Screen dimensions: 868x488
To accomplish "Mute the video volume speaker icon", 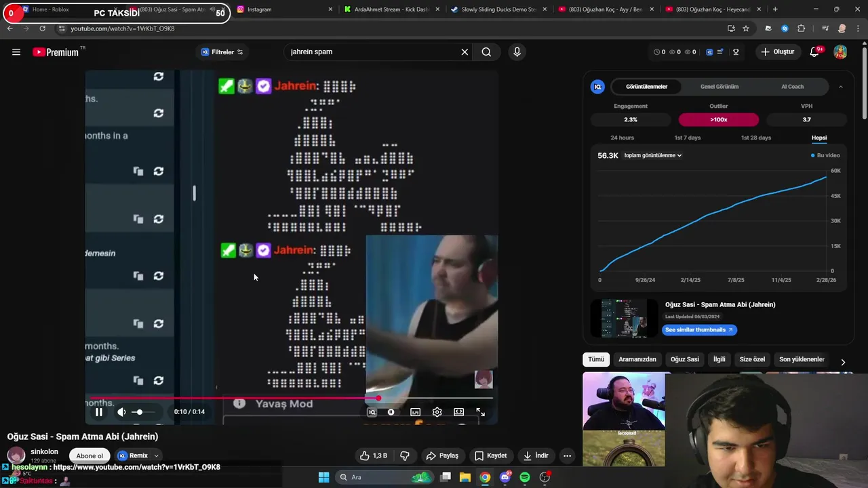I will click(121, 411).
